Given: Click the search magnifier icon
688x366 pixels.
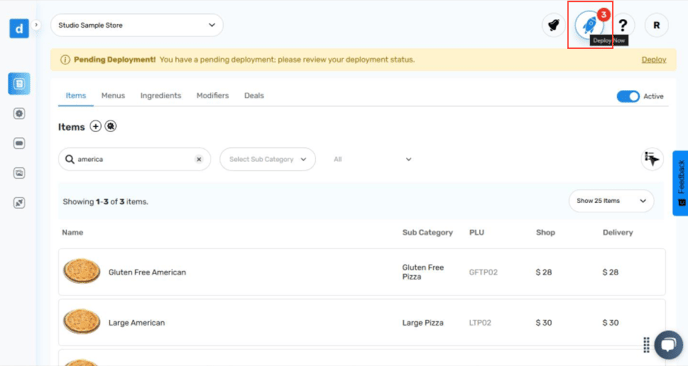Looking at the screenshot, I should pyautogui.click(x=69, y=159).
